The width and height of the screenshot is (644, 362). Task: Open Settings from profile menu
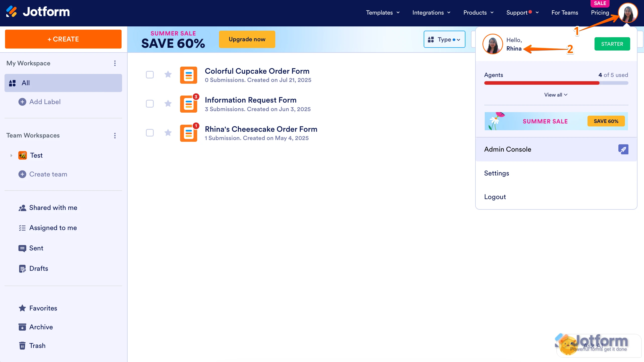point(556,173)
